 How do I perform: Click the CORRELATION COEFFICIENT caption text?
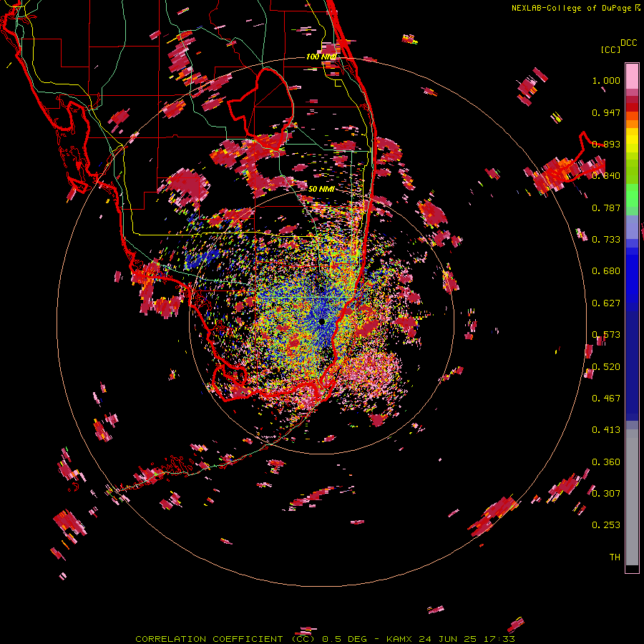[x=209, y=639]
